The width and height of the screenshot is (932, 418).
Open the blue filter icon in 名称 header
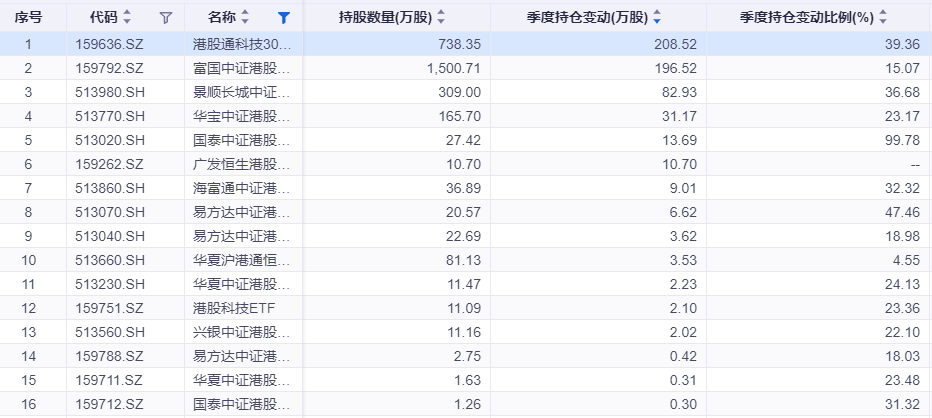pos(284,18)
